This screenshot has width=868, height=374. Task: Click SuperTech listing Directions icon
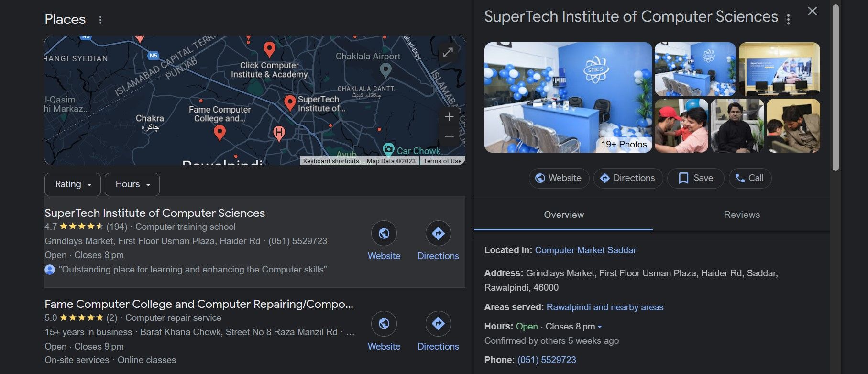pyautogui.click(x=438, y=233)
